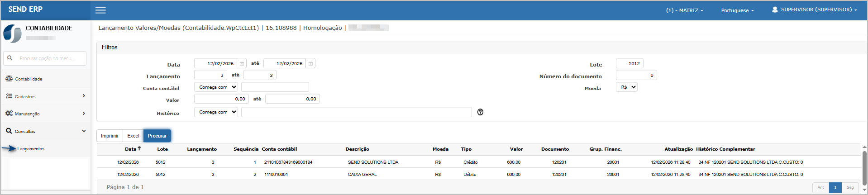The width and height of the screenshot is (868, 195).
Task: Click the supervisor user profile icon
Action: 775,10
